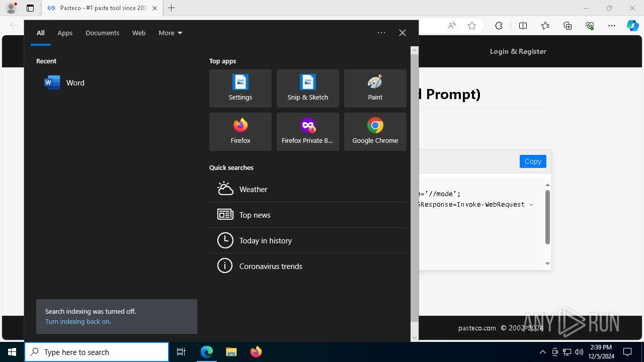Open Microsoft Edge from the taskbar
This screenshot has width=644, height=362.
tap(207, 352)
